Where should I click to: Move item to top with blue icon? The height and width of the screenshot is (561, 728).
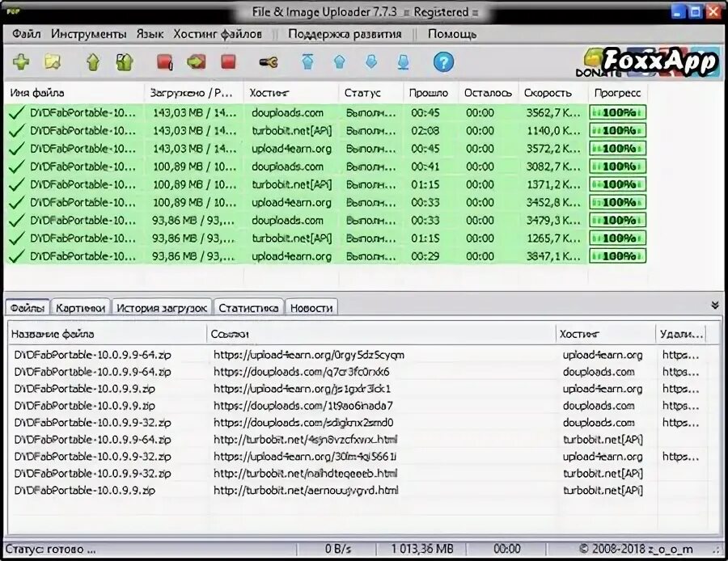point(308,61)
